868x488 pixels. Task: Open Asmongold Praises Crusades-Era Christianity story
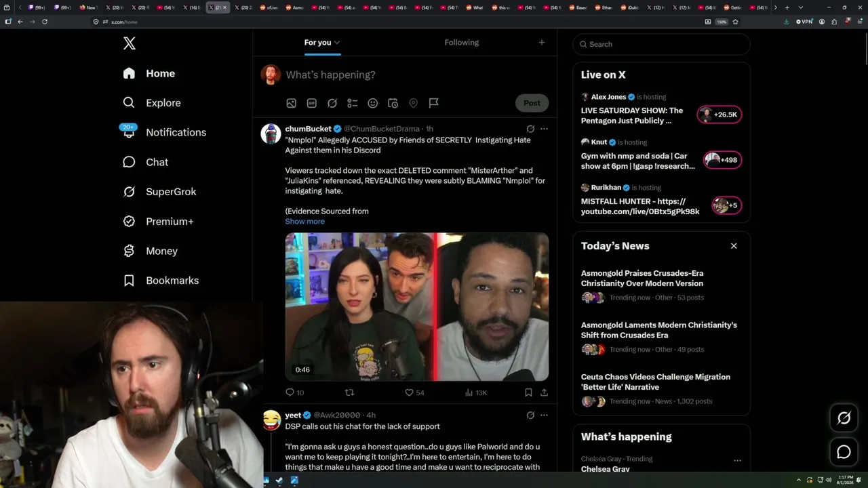(x=642, y=279)
